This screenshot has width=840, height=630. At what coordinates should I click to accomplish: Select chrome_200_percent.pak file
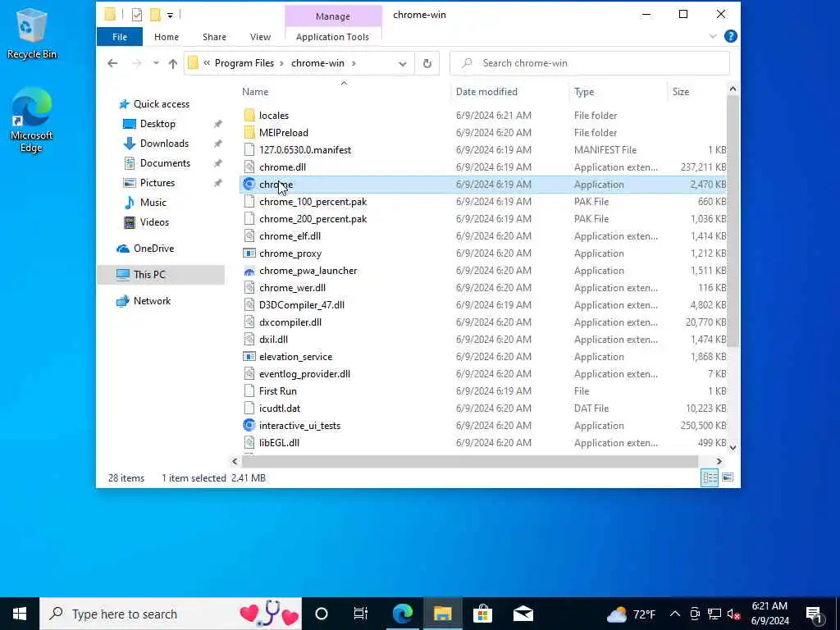click(x=313, y=219)
